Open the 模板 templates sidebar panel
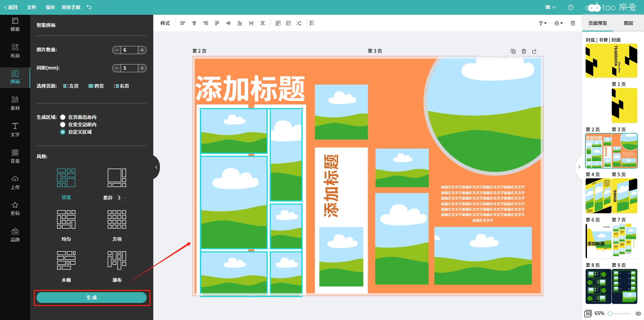 15,25
